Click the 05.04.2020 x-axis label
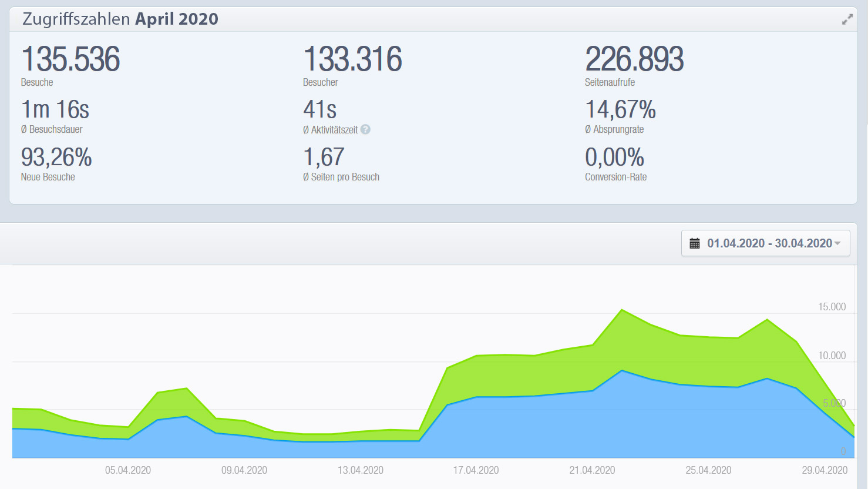 point(128,470)
